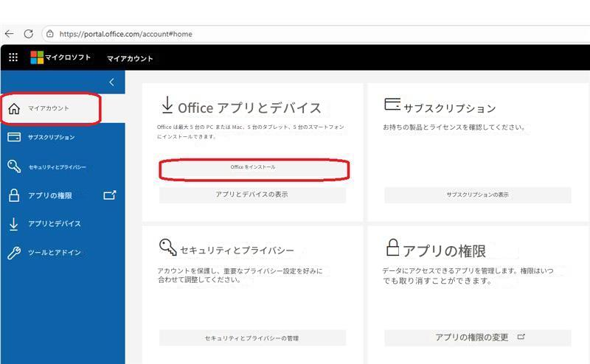Click external link icon in アプリの権限の変更 button

pyautogui.click(x=521, y=337)
